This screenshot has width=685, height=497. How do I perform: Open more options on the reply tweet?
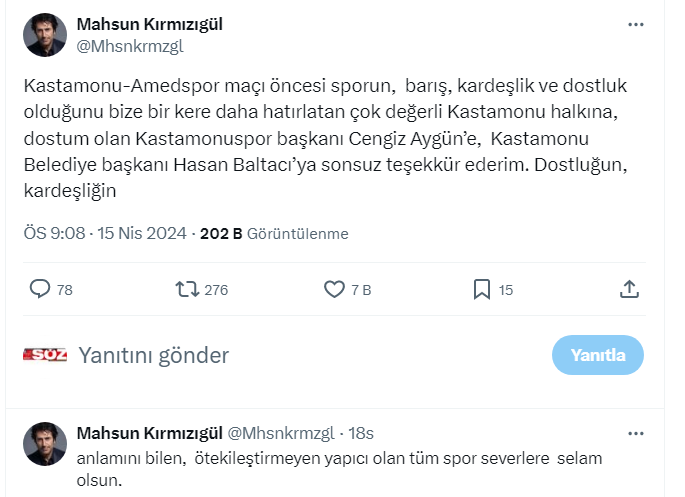pos(635,434)
